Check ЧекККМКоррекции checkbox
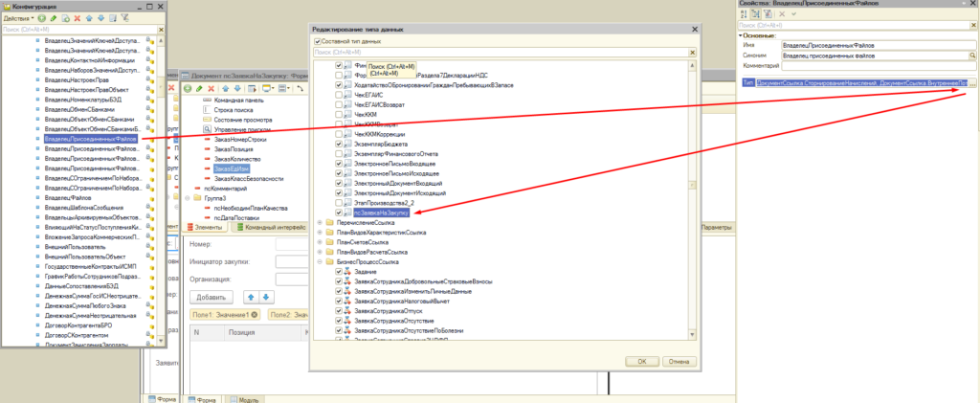Viewport: 980px width, 403px height. coord(339,134)
